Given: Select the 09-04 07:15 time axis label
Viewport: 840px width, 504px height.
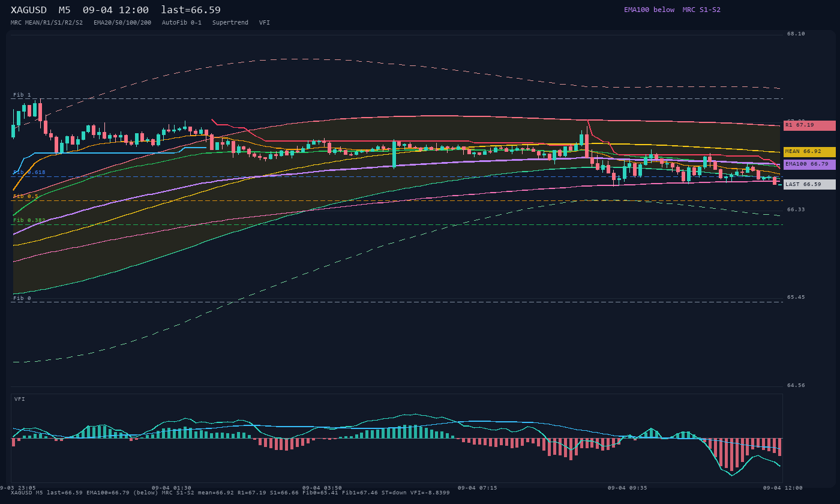Looking at the screenshot, I should 477,488.
